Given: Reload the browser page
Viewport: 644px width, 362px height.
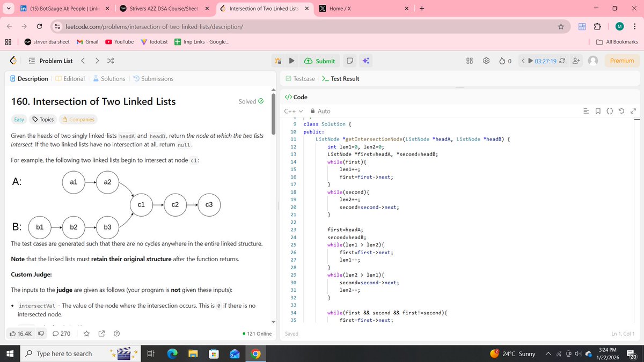Looking at the screenshot, I should pyautogui.click(x=39, y=26).
